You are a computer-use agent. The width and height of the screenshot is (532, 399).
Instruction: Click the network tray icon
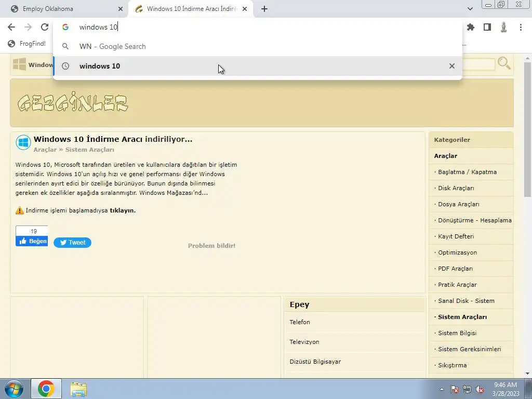(x=467, y=389)
